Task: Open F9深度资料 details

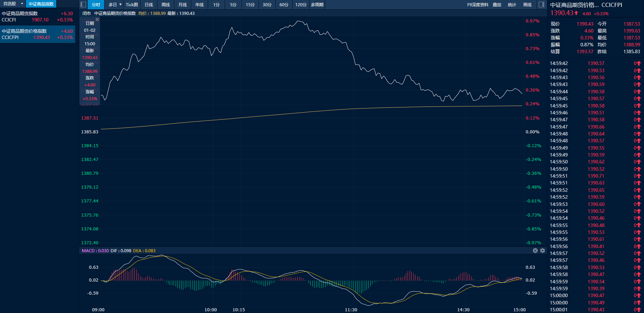Action: (478, 4)
